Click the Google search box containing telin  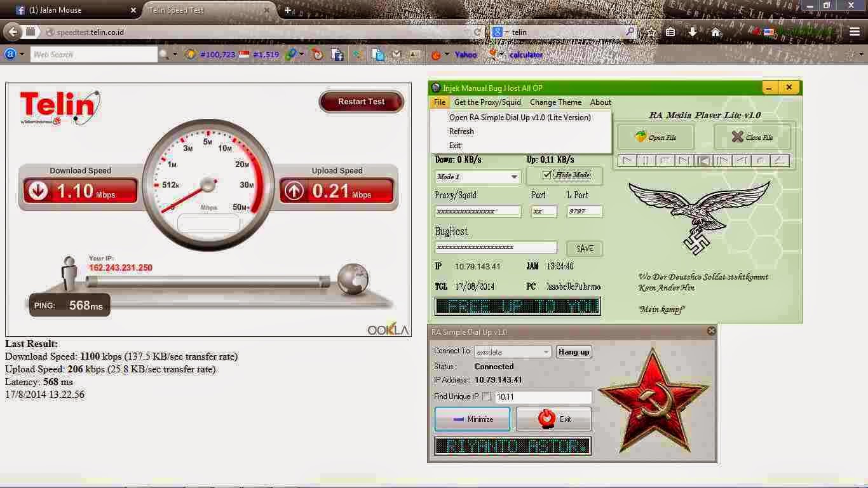tap(562, 32)
